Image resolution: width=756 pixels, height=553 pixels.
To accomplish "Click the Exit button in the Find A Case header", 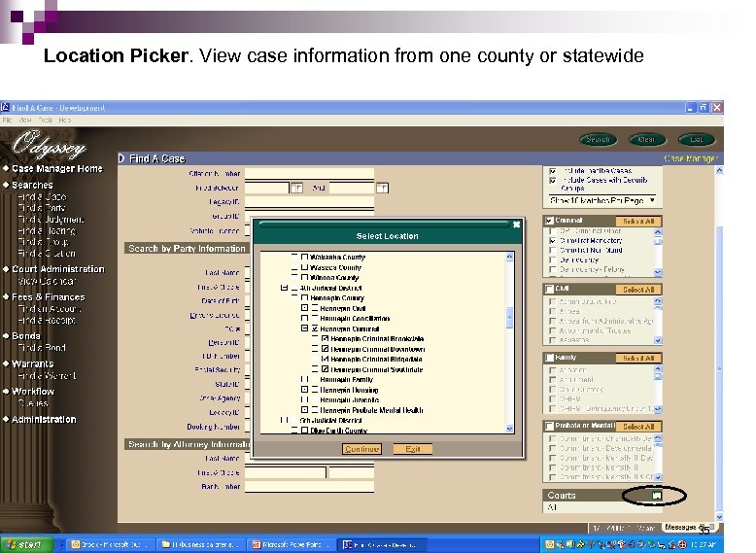I will point(696,139).
